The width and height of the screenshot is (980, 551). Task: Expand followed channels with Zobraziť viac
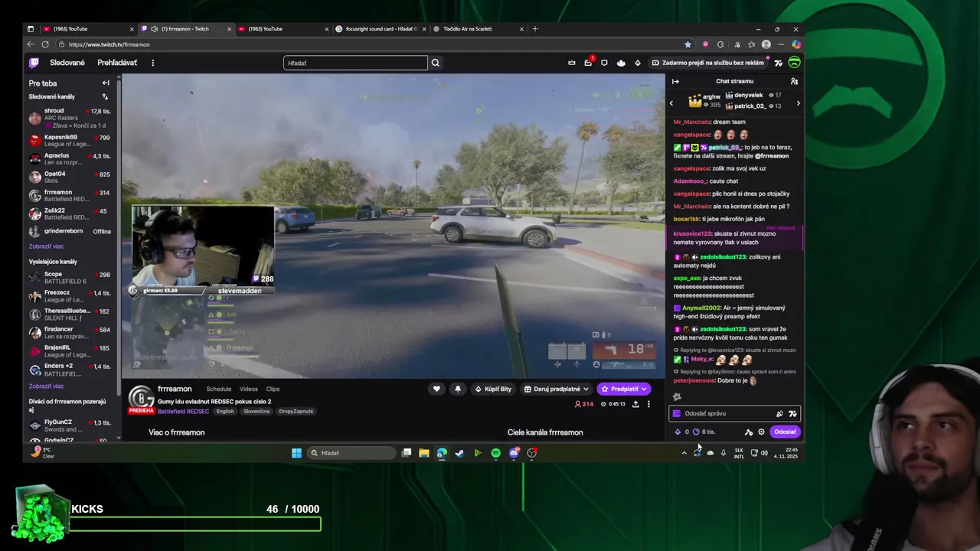(46, 246)
